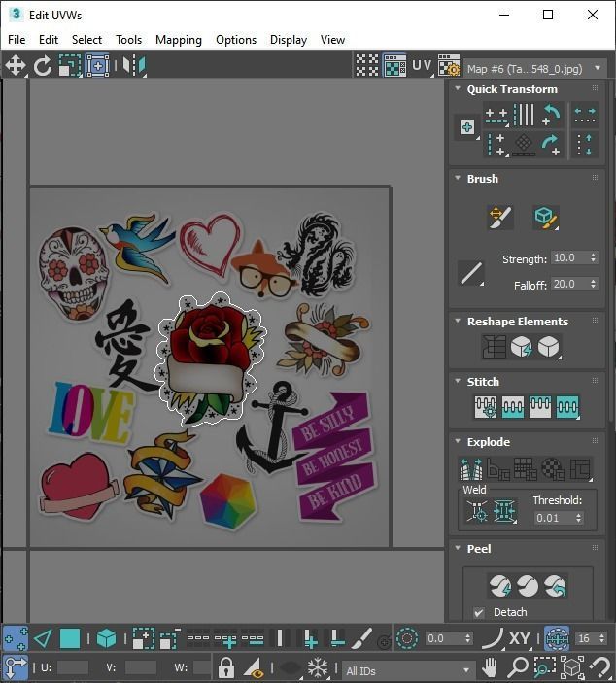The height and width of the screenshot is (683, 616).
Task: Click the brush falloff type line icon
Action: click(x=471, y=273)
